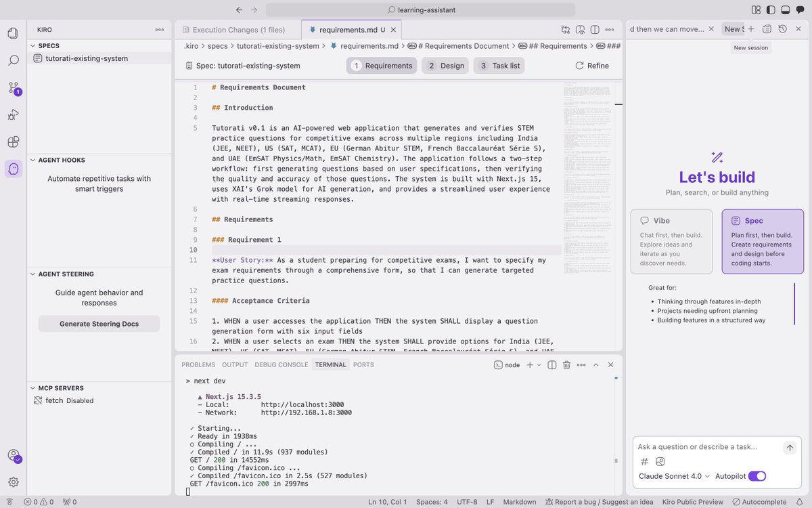The image size is (812, 508).
Task: Change language mode from Markdown
Action: tap(519, 502)
